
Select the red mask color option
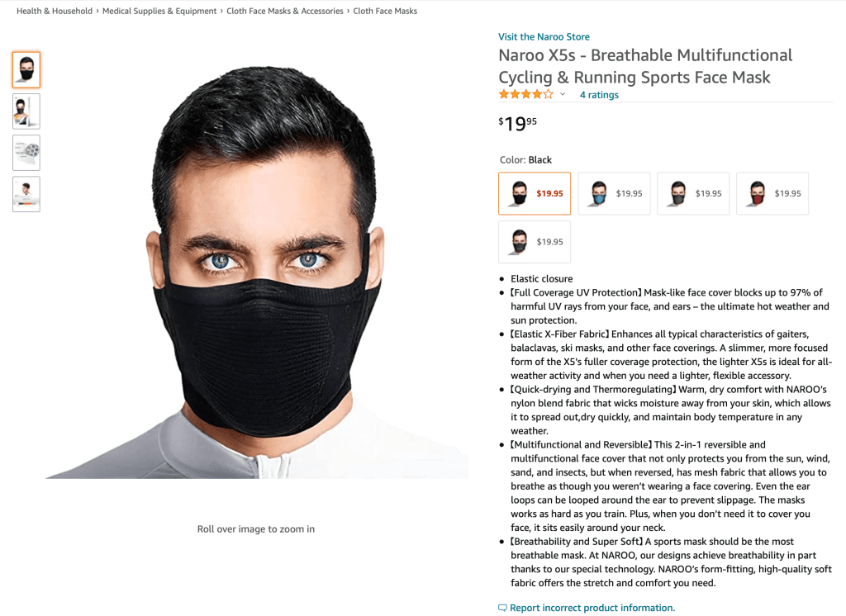coord(772,193)
